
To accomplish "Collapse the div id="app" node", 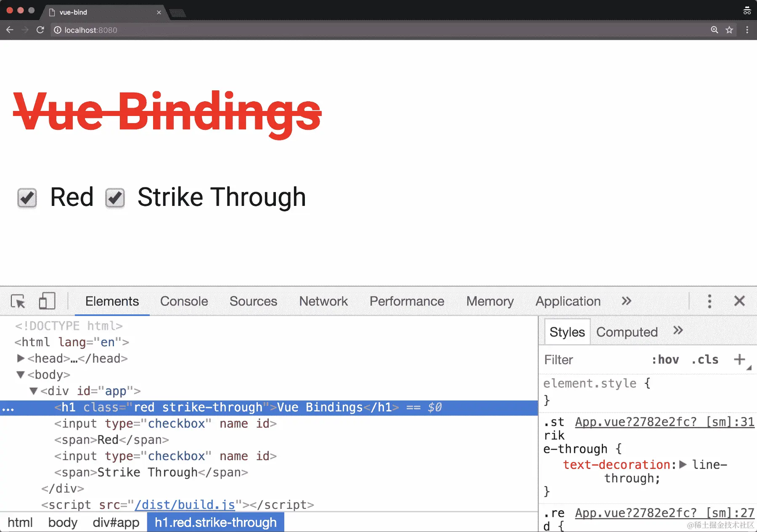I will click(x=34, y=391).
